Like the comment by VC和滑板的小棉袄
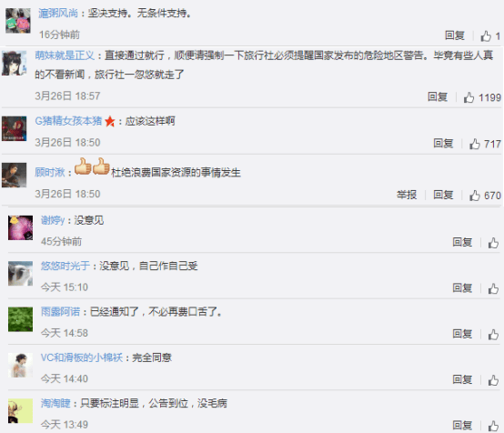This screenshot has width=504, height=433. click(493, 380)
